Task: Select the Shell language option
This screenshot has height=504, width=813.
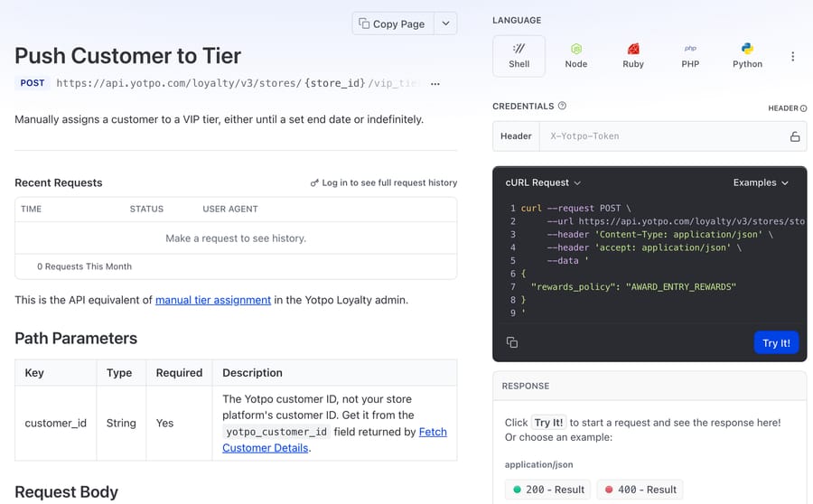Action: click(x=519, y=56)
